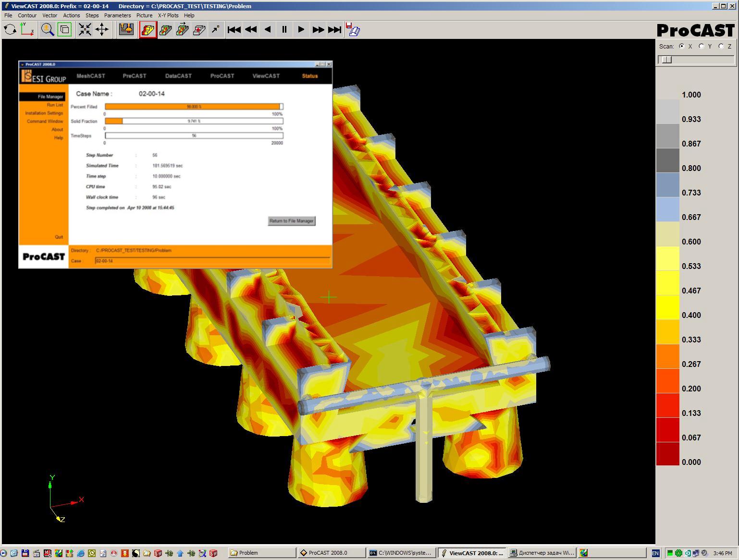Click the zoom box selection icon
This screenshot has width=739, height=560.
pyautogui.click(x=64, y=30)
